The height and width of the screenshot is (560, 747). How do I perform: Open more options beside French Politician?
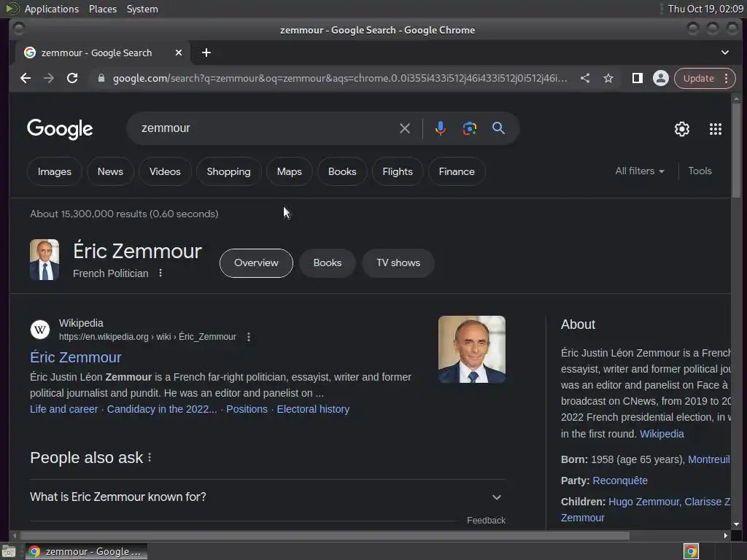(160, 273)
